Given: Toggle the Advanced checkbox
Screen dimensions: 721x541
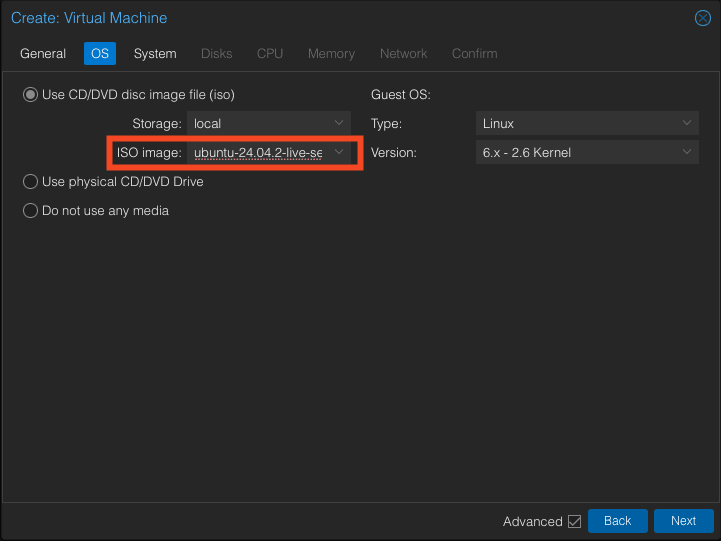Looking at the screenshot, I should click(574, 521).
